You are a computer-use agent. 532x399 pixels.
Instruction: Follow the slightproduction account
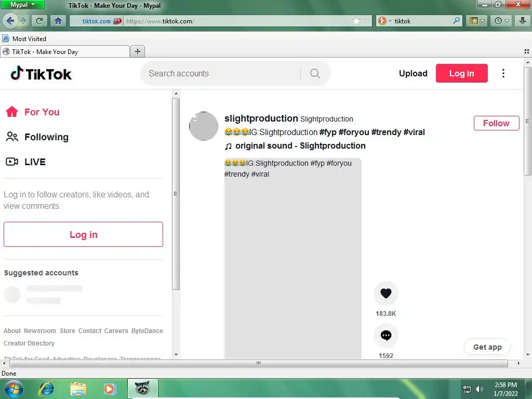point(496,123)
